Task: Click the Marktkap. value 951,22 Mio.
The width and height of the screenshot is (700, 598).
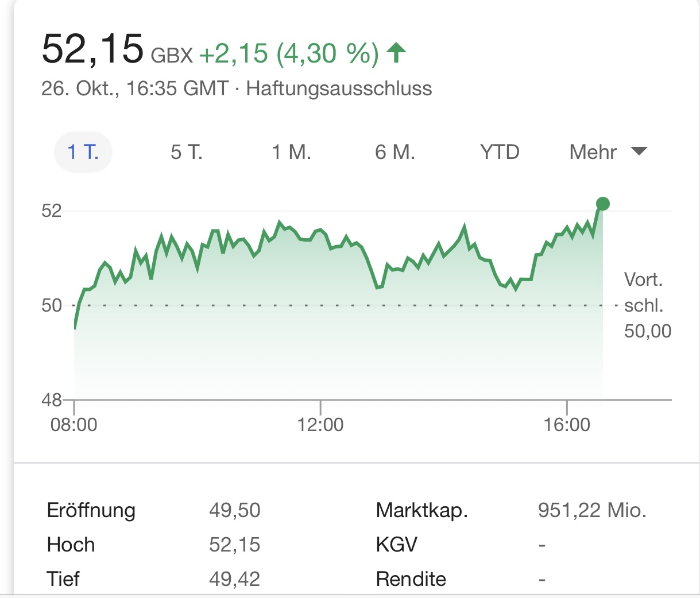Action: click(x=592, y=510)
